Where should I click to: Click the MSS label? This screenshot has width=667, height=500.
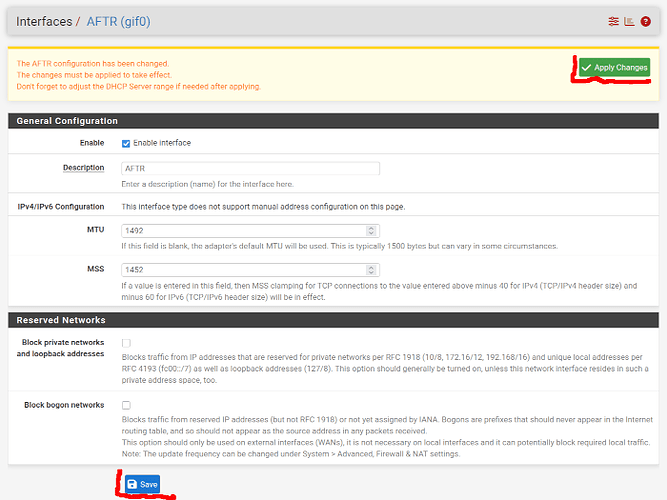click(95, 269)
